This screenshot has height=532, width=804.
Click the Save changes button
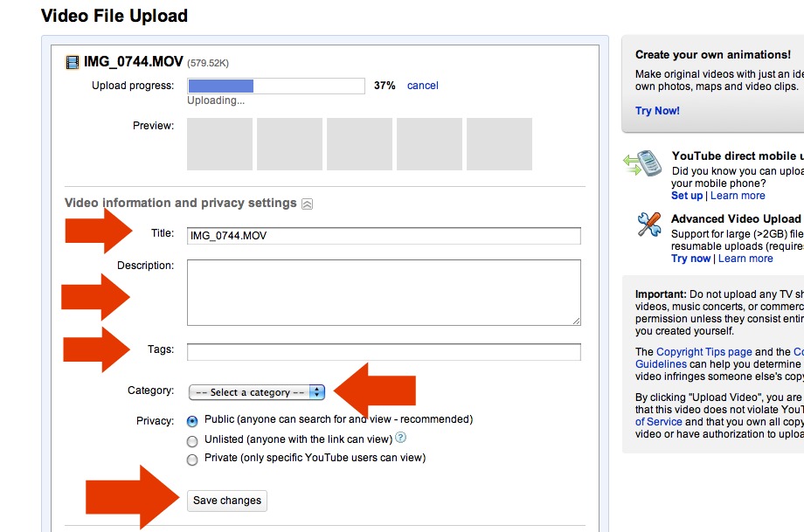coord(227,501)
